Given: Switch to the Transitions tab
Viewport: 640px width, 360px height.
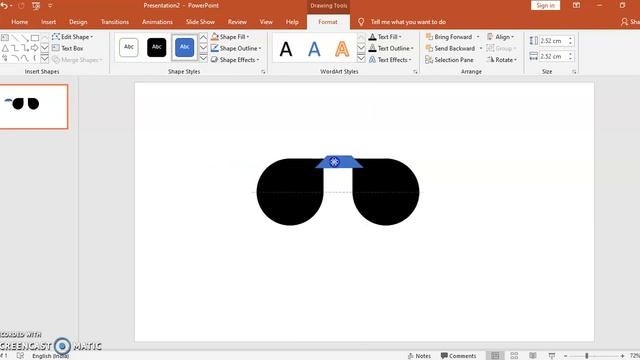Looking at the screenshot, I should click(x=115, y=22).
